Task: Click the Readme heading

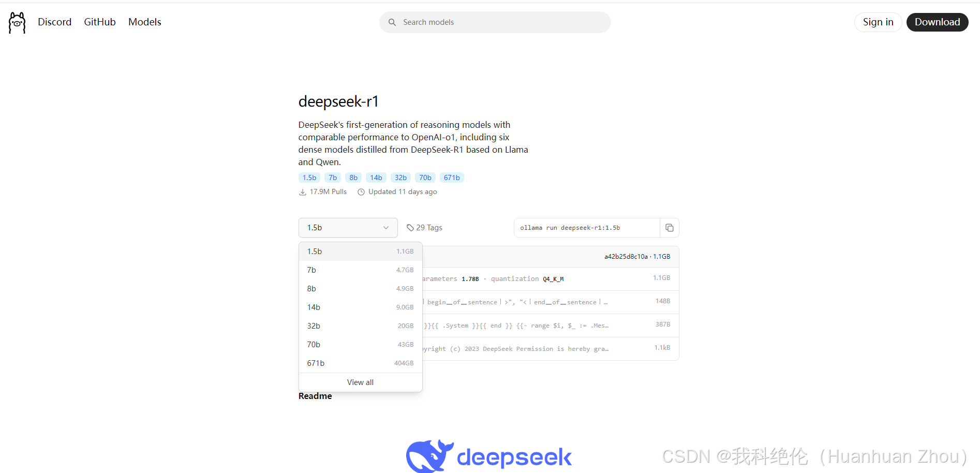Action: click(315, 396)
